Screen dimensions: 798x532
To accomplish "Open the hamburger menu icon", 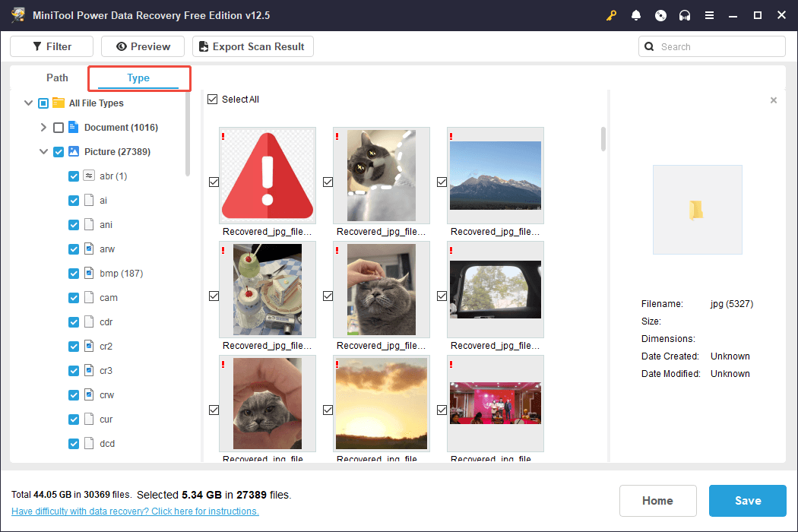I will (x=709, y=15).
